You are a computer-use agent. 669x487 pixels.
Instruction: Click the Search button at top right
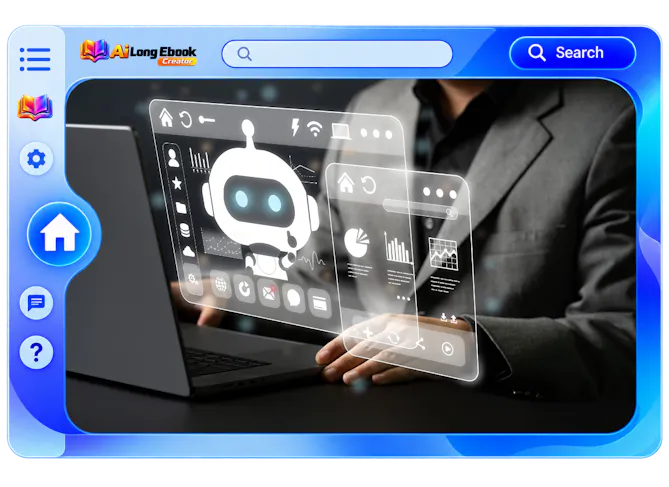pos(573,53)
